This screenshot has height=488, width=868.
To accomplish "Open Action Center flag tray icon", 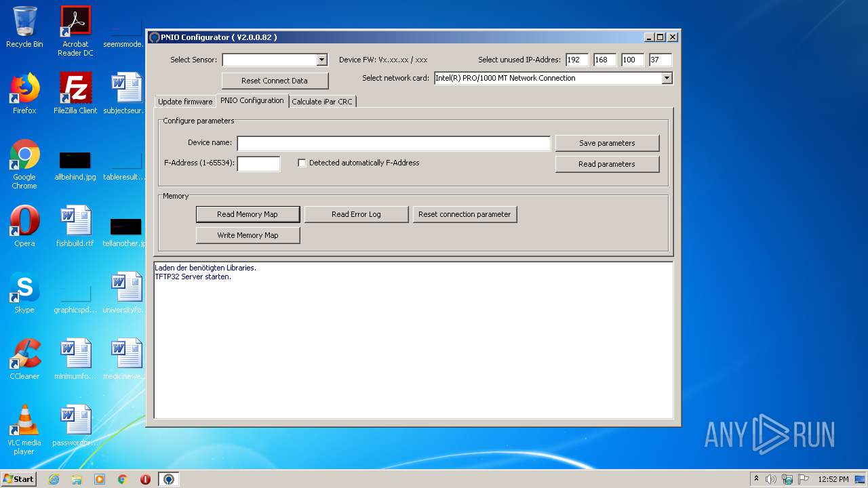I will pyautogui.click(x=804, y=479).
